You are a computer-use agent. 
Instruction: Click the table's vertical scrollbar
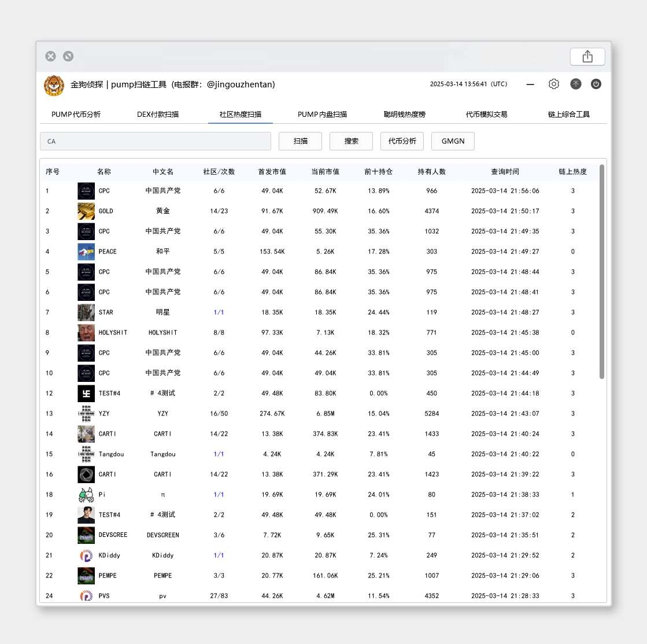601,271
